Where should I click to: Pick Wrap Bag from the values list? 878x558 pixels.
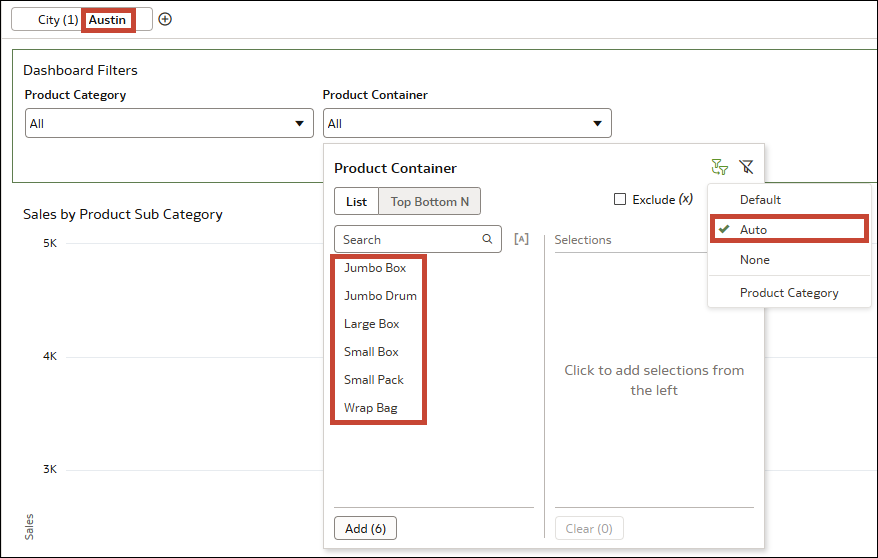coord(371,408)
